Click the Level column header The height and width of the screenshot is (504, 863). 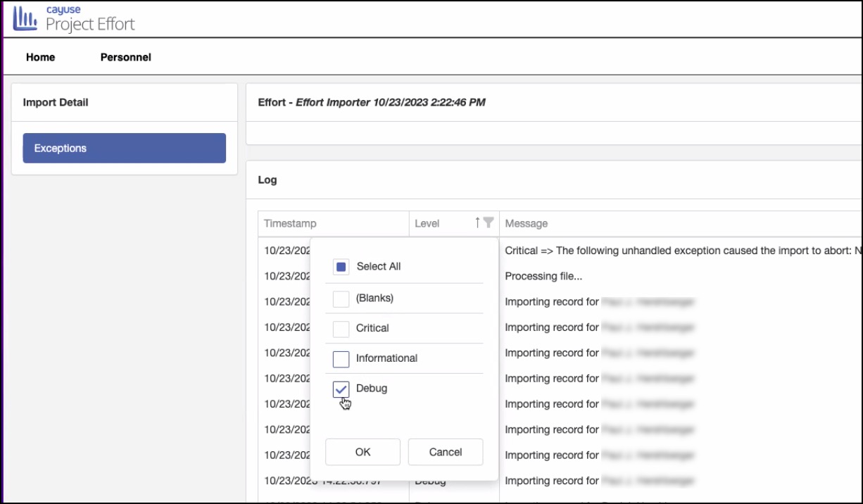[x=427, y=223]
